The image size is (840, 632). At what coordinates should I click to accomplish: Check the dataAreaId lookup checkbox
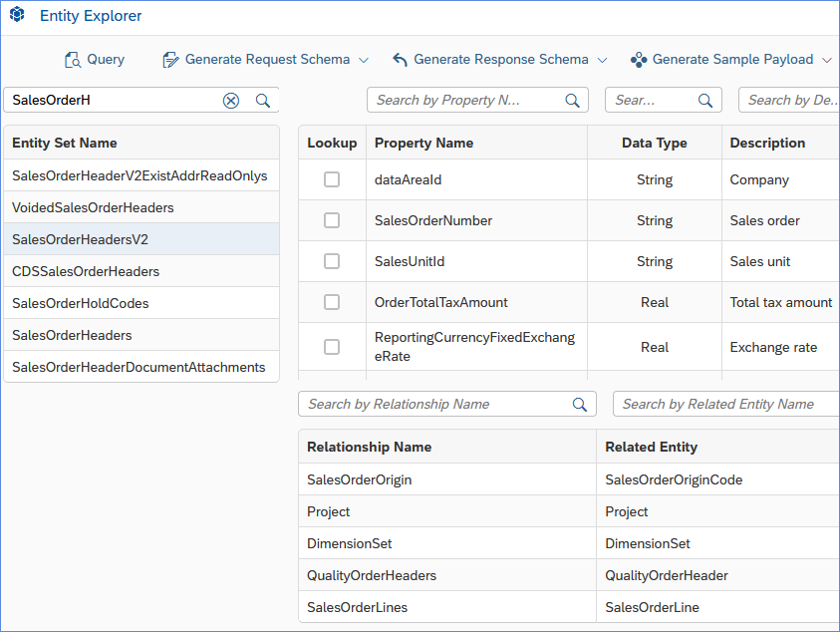(332, 179)
